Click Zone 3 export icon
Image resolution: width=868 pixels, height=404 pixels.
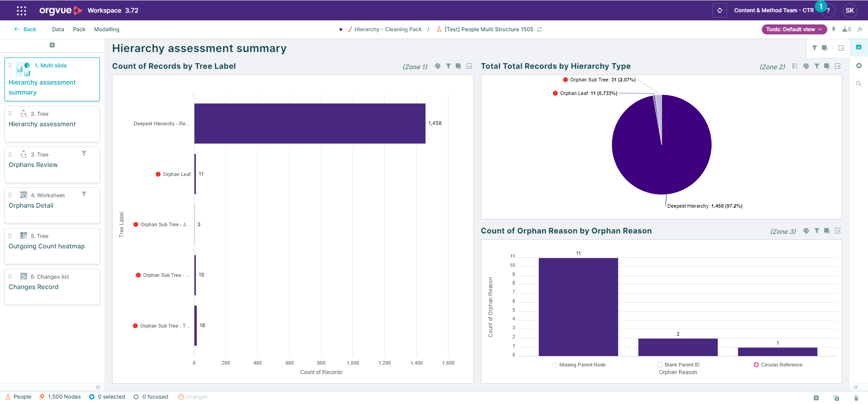[x=838, y=231]
